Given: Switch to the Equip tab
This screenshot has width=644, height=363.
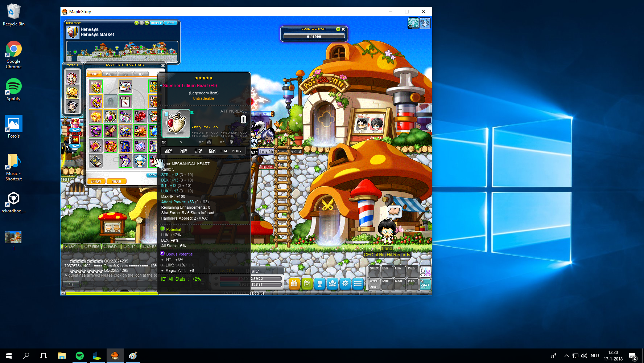Looking at the screenshot, I should [94, 74].
